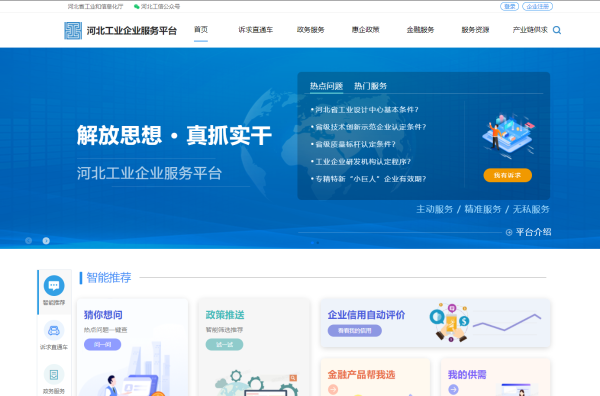Click the credit evaluation illustration graphic
Viewport: 600px width, 396px height.
pyautogui.click(x=449, y=323)
